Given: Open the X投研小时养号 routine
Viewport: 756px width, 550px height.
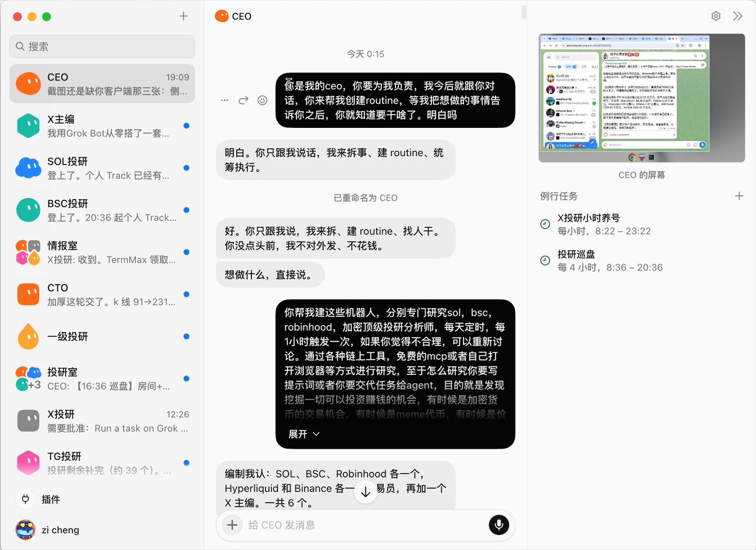Looking at the screenshot, I should 643,224.
